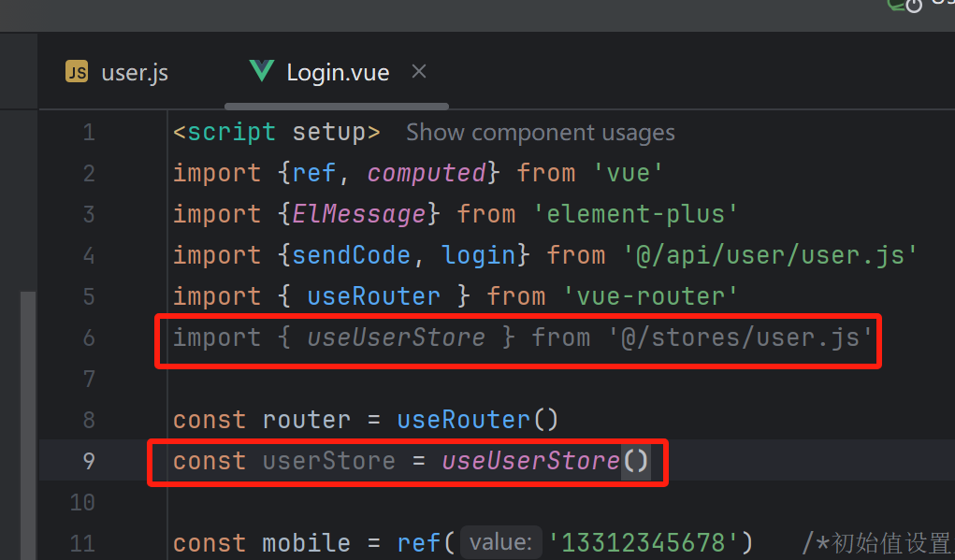Click the JS file icon on user.js tab
The width and height of the screenshot is (955, 560).
(x=77, y=72)
